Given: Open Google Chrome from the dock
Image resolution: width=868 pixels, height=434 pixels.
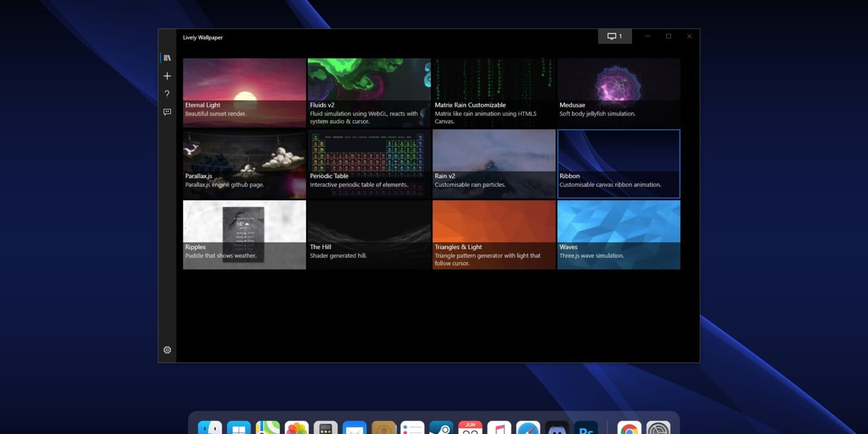Looking at the screenshot, I should (629, 429).
